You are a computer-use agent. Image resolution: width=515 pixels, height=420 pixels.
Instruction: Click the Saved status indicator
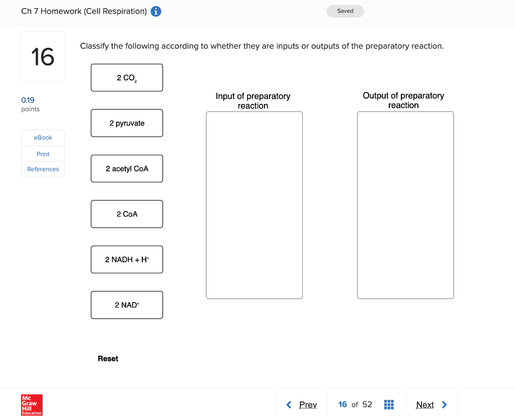(x=345, y=11)
